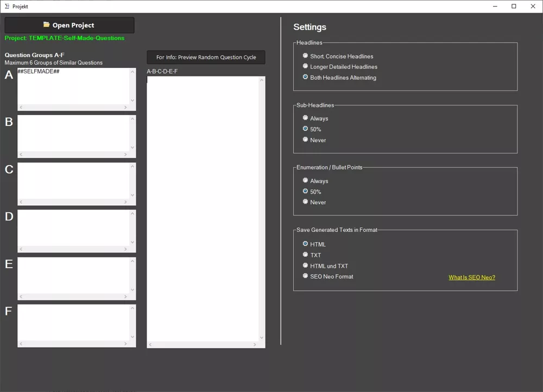Click group E scroll up arrow
This screenshot has width=543, height=392.
(x=132, y=261)
